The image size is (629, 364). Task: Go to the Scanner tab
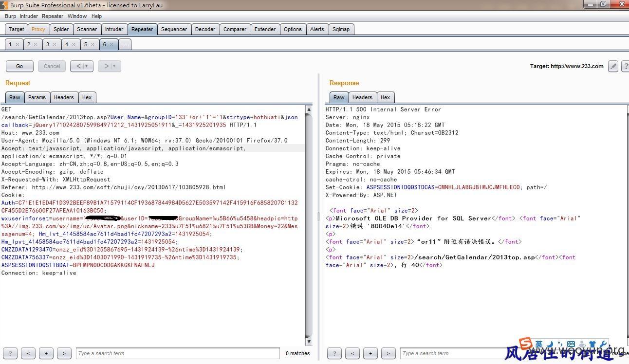click(87, 29)
